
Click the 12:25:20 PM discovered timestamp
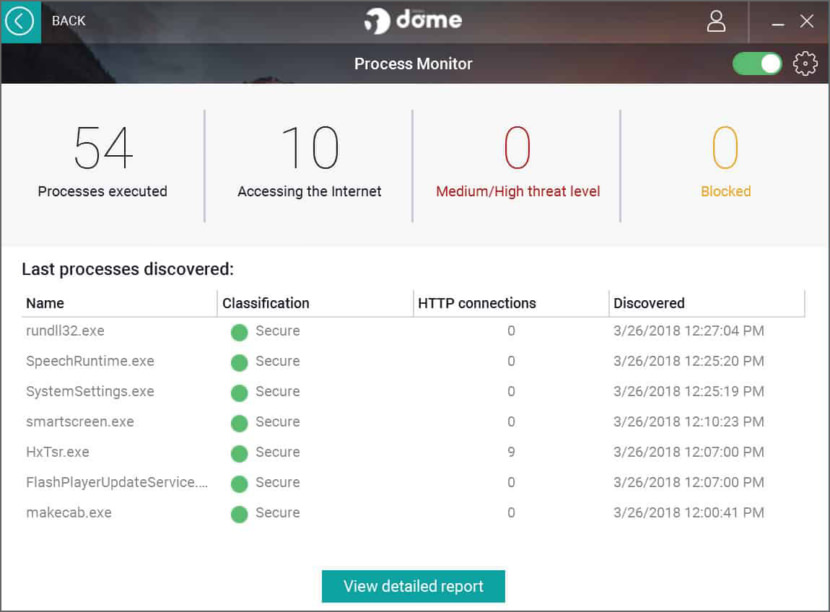[689, 361]
